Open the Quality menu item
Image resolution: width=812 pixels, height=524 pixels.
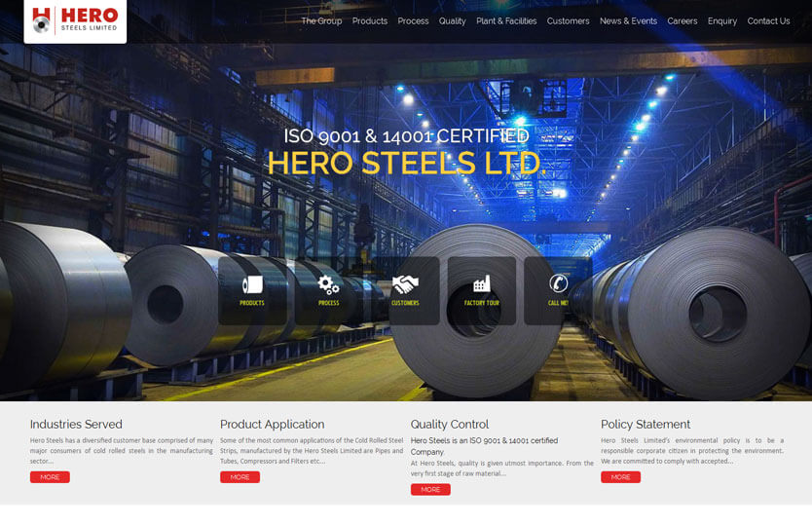coord(453,21)
